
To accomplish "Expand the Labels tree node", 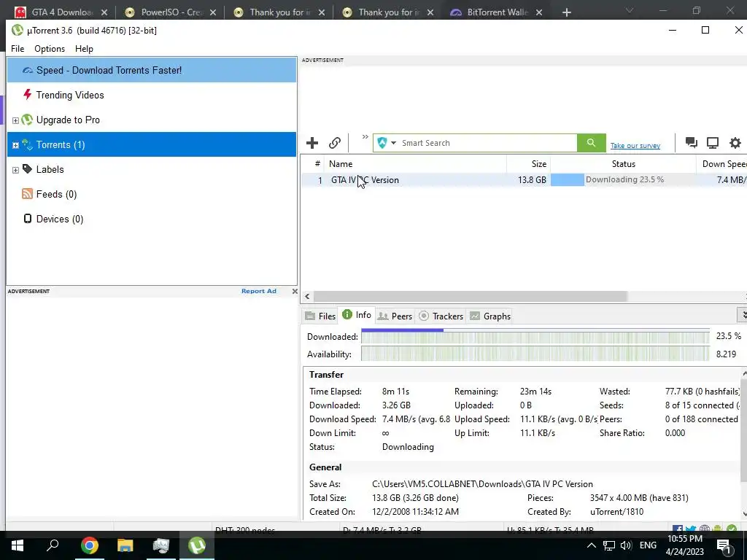I will coord(15,170).
